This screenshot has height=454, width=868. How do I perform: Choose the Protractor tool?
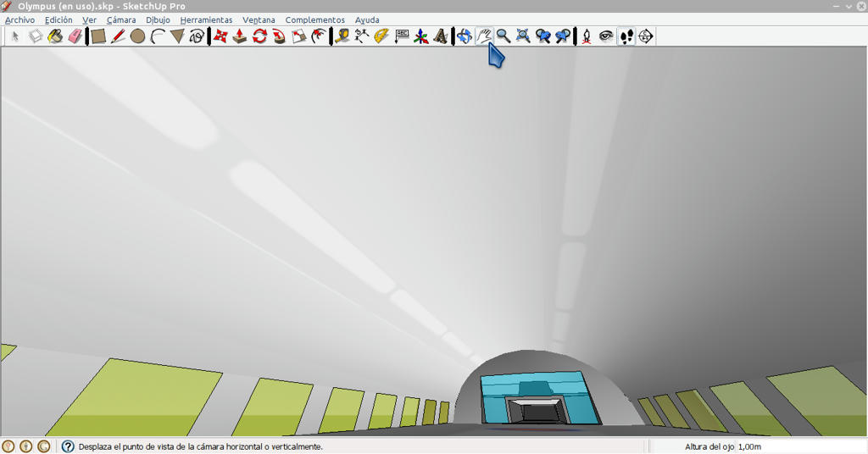[x=381, y=36]
